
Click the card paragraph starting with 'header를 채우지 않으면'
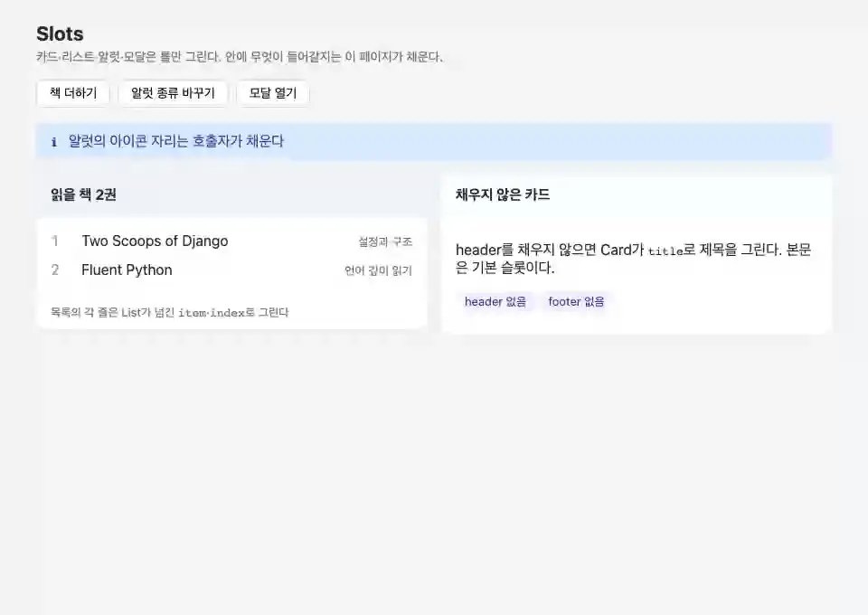[x=634, y=259]
